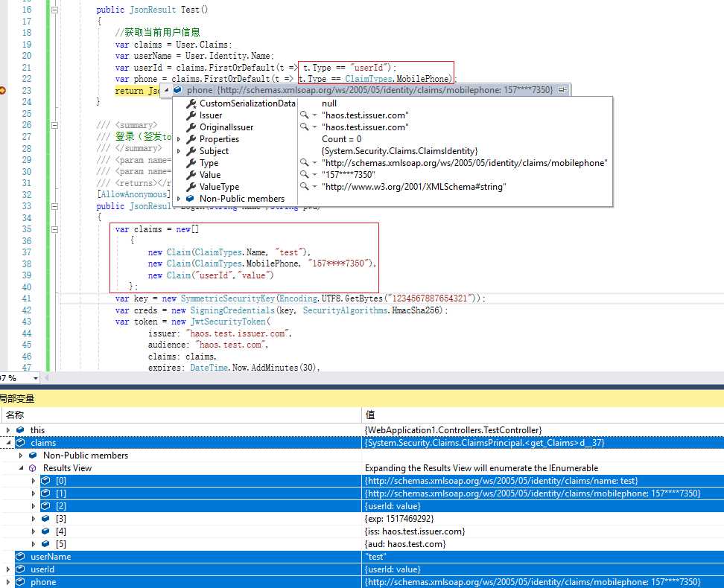Expand the userId variable row
This screenshot has height=588, width=724.
(8, 569)
